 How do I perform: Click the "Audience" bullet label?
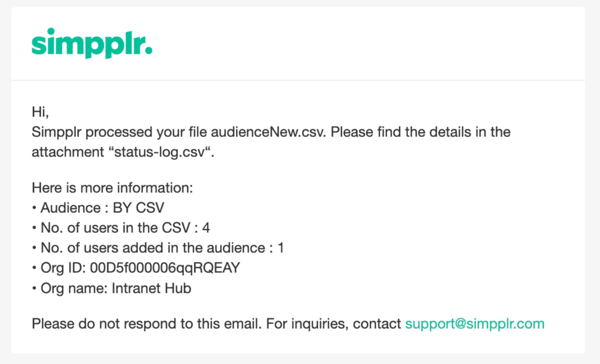click(70, 208)
